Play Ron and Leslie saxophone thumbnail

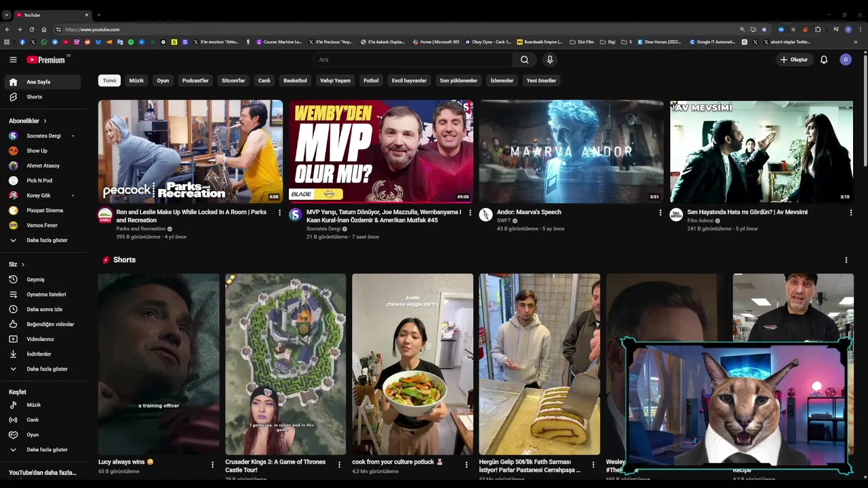[x=191, y=152]
